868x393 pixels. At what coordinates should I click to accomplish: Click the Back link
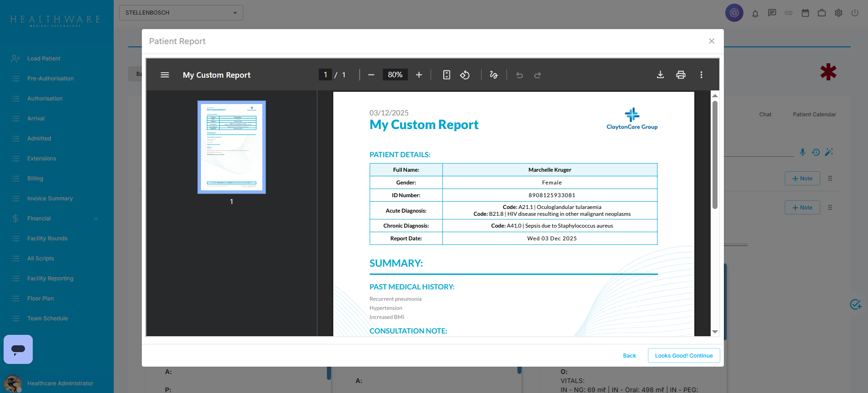(x=629, y=356)
